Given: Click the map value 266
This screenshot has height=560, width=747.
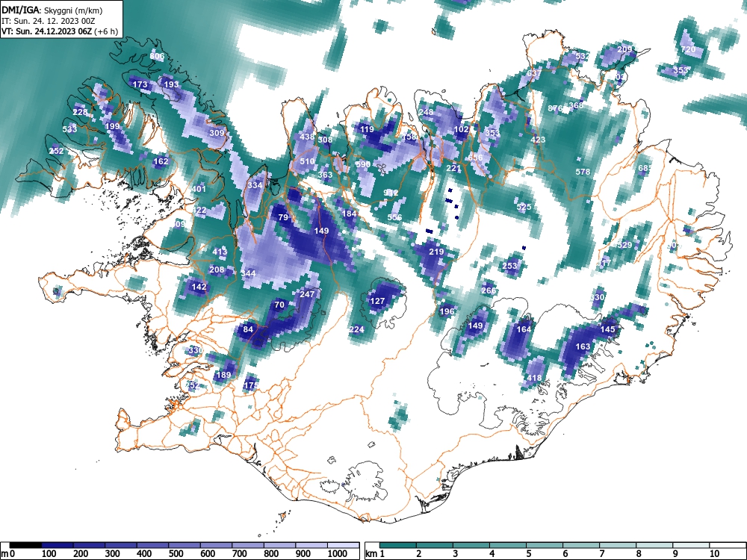Looking at the screenshot, I should 489,290.
